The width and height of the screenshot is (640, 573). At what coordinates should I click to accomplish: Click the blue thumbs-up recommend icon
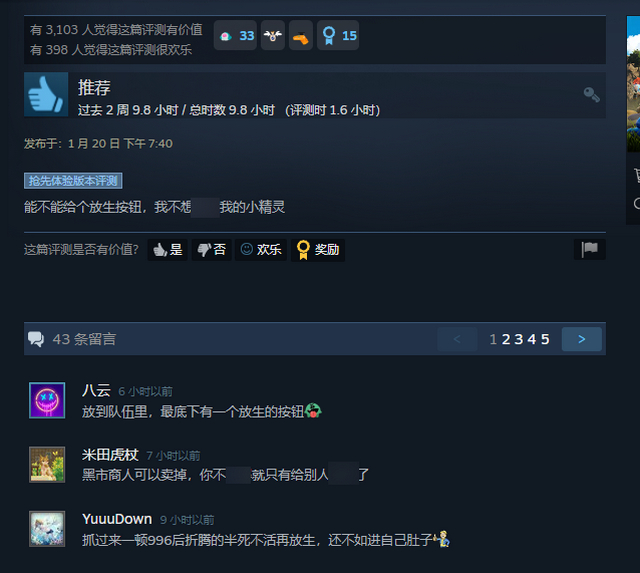tap(46, 94)
